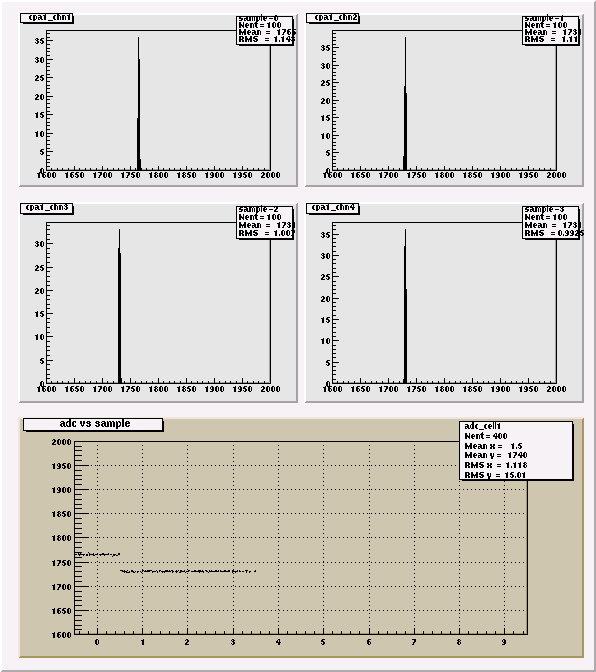Image resolution: width=596 pixels, height=672 pixels.
Task: Click 'Nent = 400' in adc_cell1 stats
Action: (486, 436)
